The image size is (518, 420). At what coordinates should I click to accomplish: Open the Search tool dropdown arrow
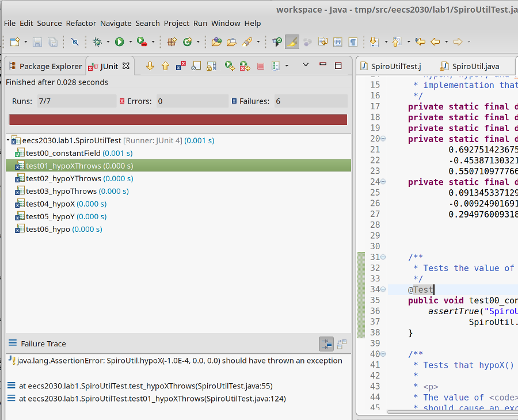[258, 42]
